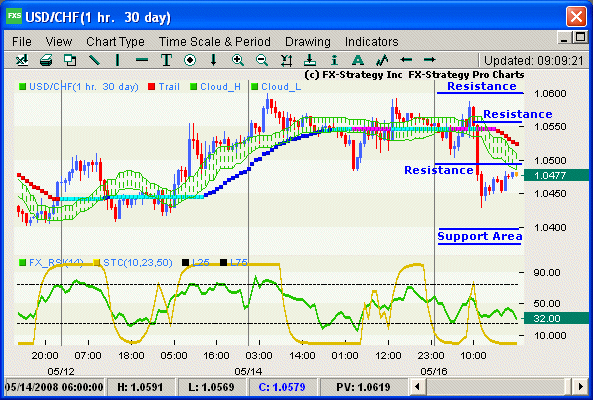Click the date field 05/14/2008 06:00:00
The width and height of the screenshot is (593, 400).
54,387
